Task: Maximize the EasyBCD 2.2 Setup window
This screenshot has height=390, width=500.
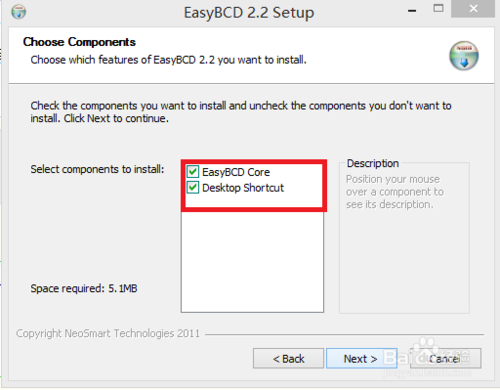Action: [438, 8]
